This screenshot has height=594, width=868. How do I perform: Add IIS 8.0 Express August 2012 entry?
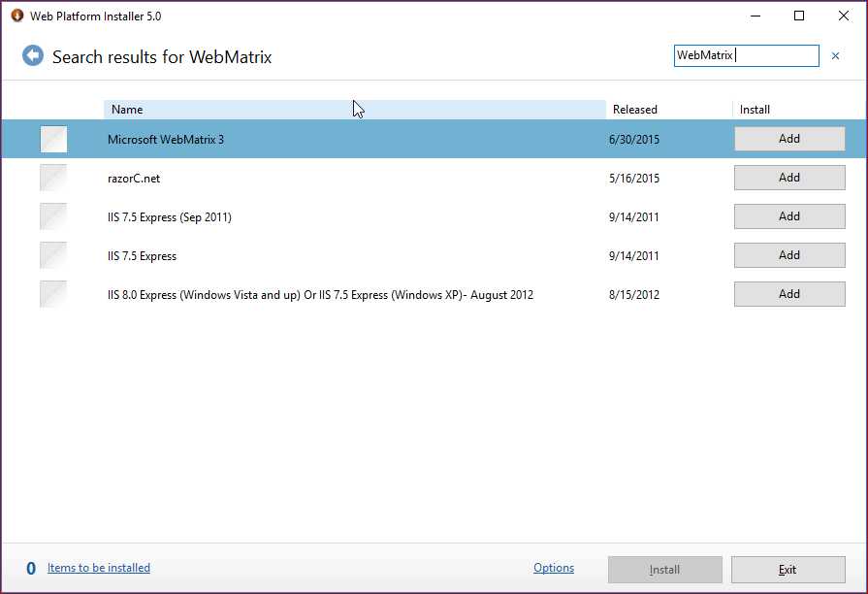789,294
